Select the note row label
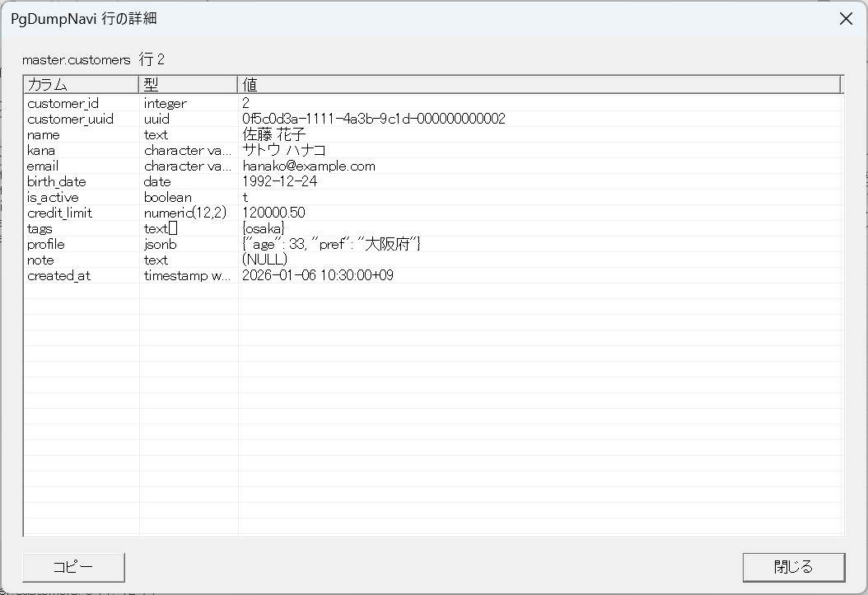Screen dimensions: 868x595 pyautogui.click(x=40, y=260)
